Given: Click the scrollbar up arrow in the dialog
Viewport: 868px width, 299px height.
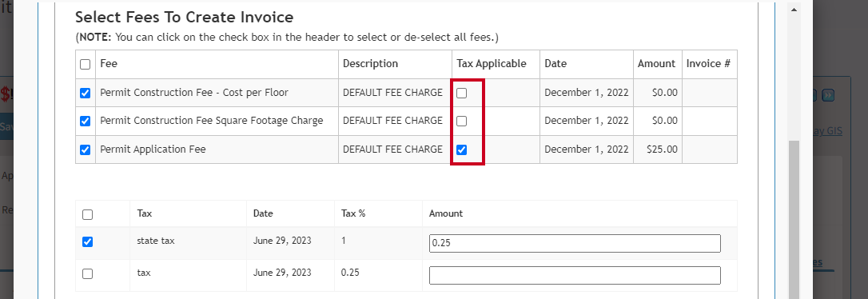Looking at the screenshot, I should tap(793, 10).
